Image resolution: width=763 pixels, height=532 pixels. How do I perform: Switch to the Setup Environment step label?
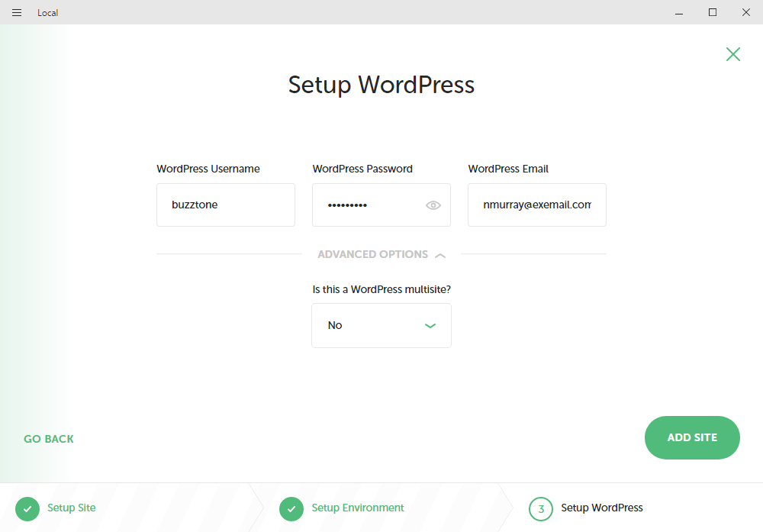pos(358,508)
